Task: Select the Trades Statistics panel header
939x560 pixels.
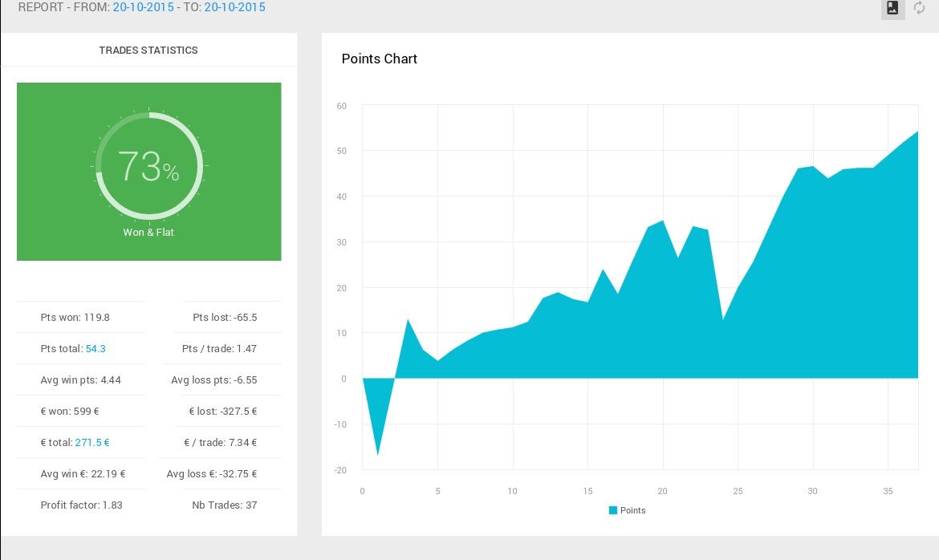Action: pos(148,50)
